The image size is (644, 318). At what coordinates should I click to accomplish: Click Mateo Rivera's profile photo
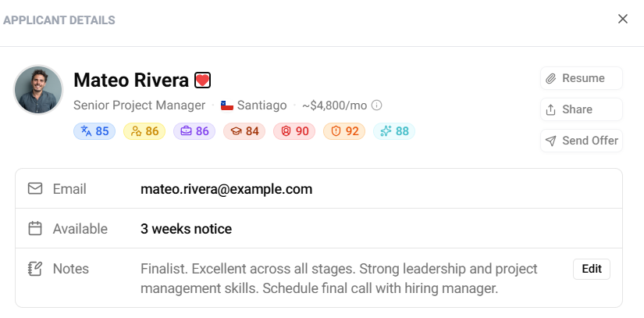[38, 90]
